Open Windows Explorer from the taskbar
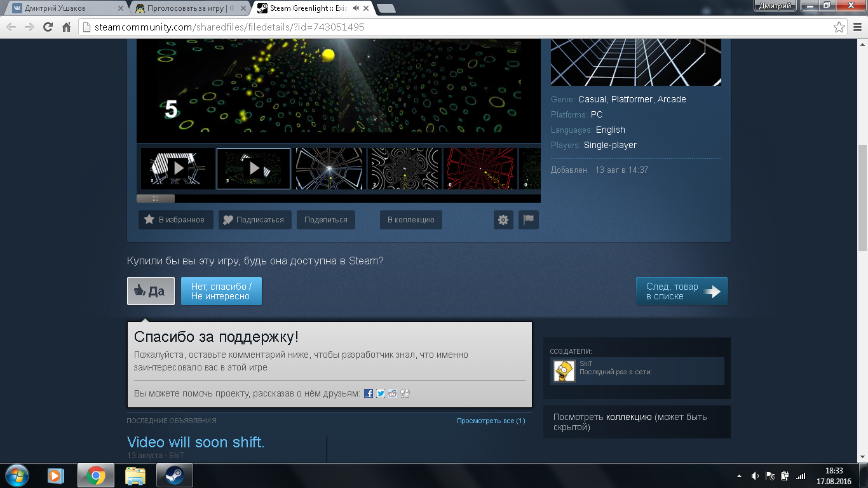Image resolution: width=868 pixels, height=488 pixels. pos(135,475)
